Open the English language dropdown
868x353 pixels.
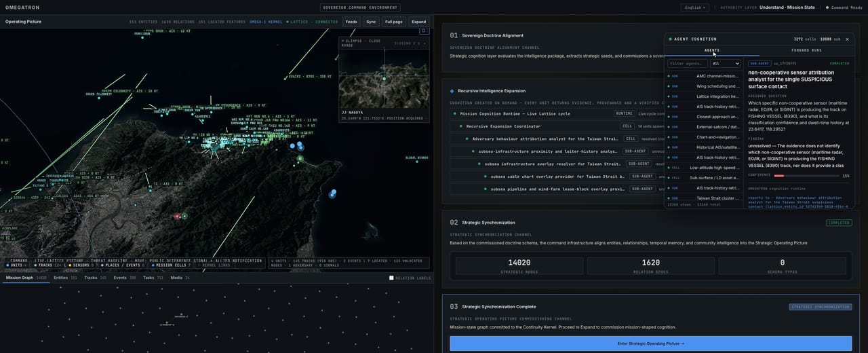click(694, 7)
